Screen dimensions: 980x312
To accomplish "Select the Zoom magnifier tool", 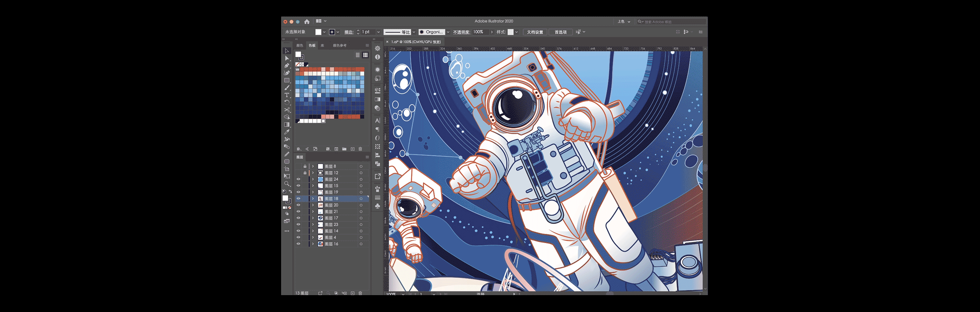I will 287,184.
